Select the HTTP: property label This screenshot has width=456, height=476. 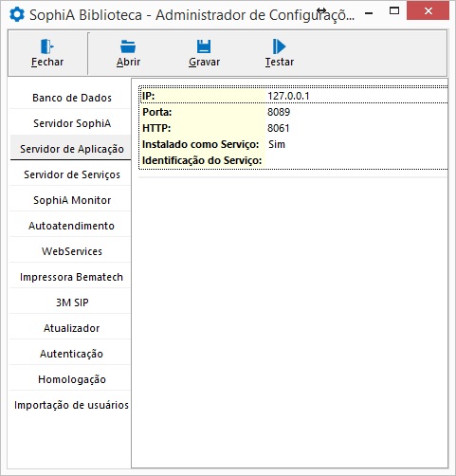[156, 128]
